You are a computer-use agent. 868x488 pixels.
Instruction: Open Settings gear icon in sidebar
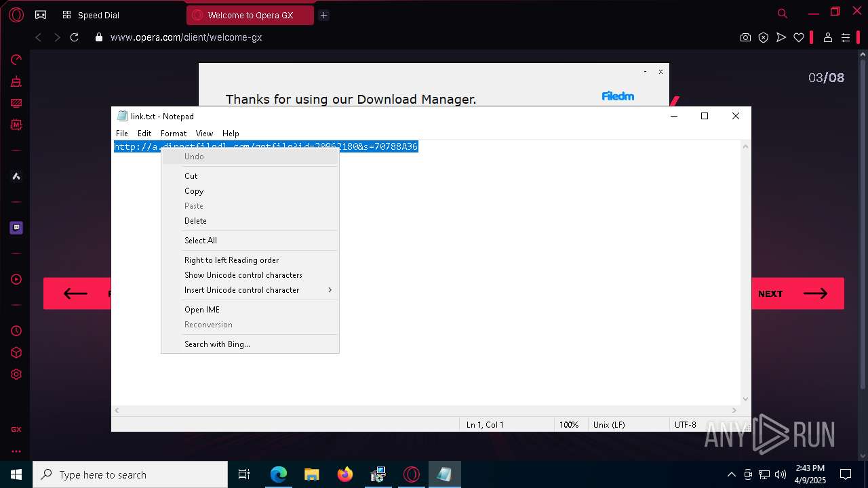point(16,374)
